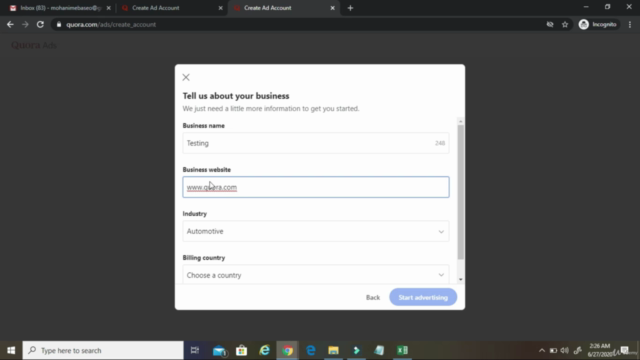The image size is (640, 360).
Task: Click the dialog's vertical scrollbar thumb
Action: [460, 192]
